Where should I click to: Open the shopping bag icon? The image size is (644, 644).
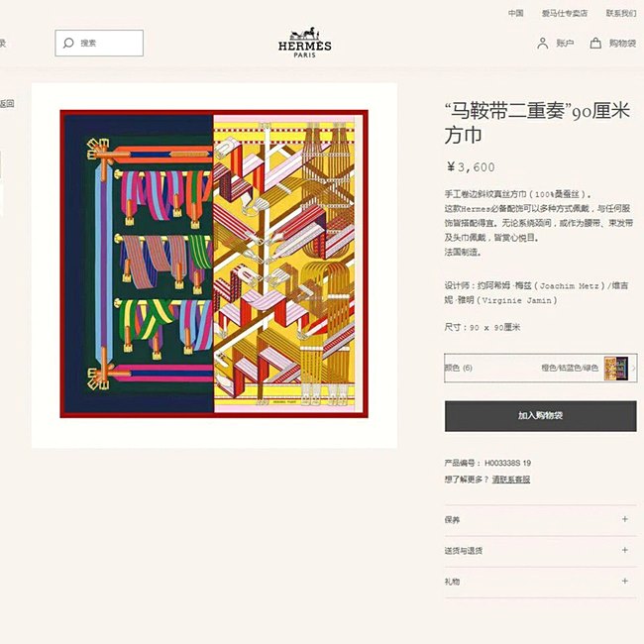[x=595, y=44]
